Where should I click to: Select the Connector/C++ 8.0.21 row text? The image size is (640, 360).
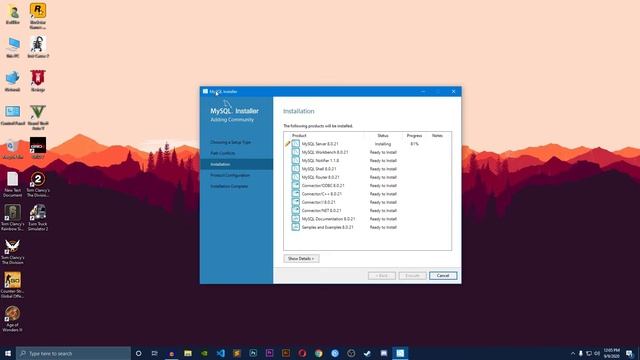click(x=322, y=194)
